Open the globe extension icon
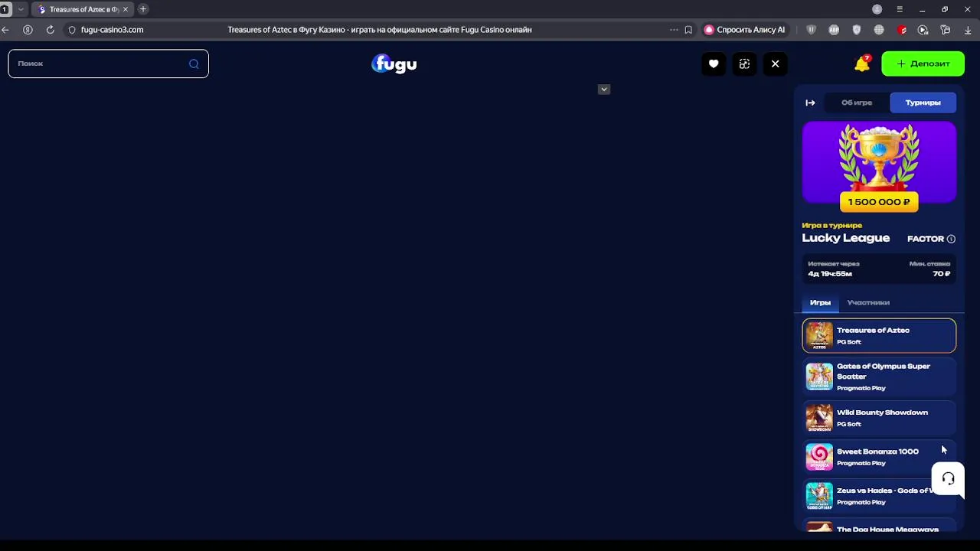980x551 pixels. 879,30
